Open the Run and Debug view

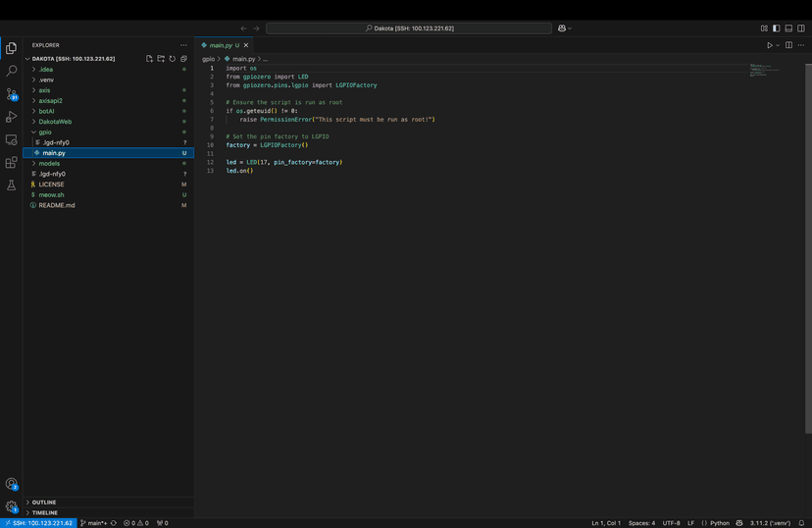click(12, 117)
